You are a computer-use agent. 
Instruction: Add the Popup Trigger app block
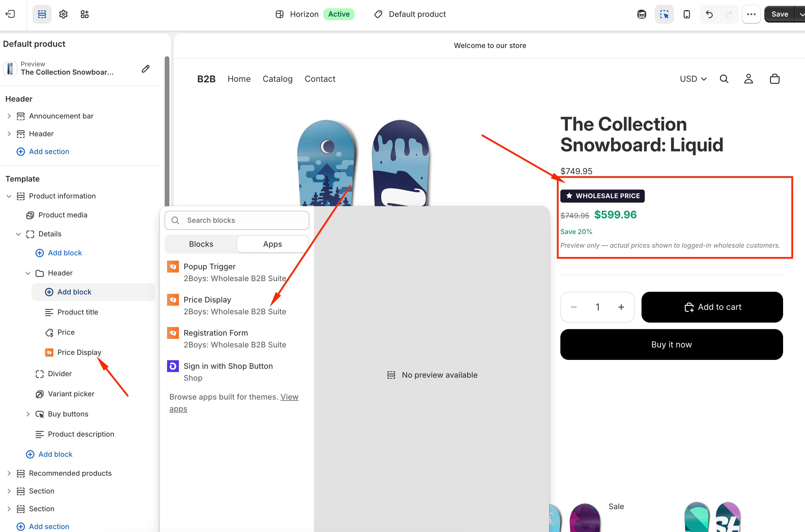[x=237, y=273]
